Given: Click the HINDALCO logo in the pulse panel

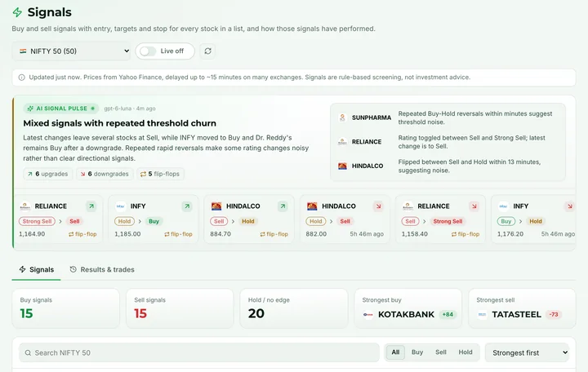Looking at the screenshot, I should click(342, 166).
